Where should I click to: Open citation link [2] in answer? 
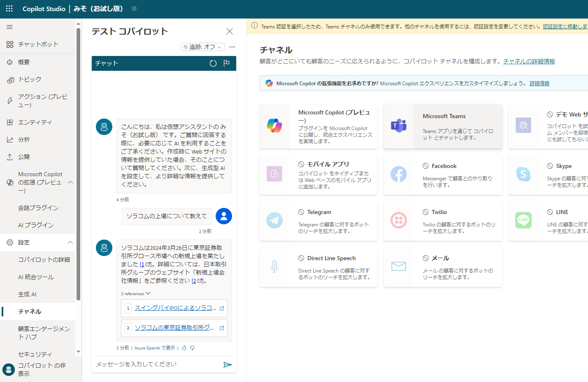(x=198, y=281)
